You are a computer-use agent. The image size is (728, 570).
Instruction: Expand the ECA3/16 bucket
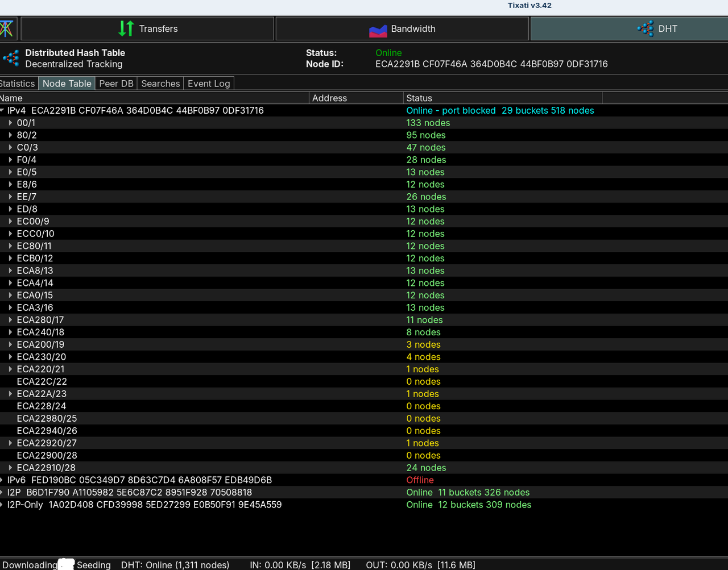[10, 307]
